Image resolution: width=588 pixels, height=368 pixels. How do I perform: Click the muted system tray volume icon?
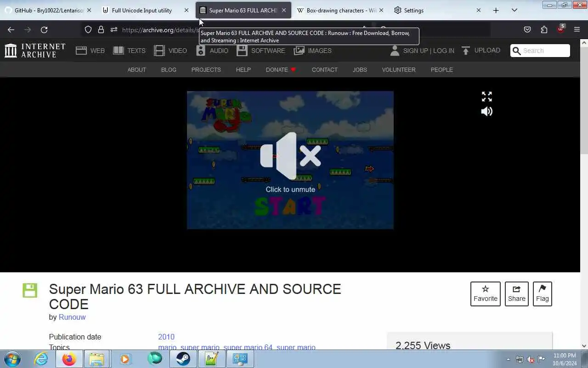pos(531,359)
